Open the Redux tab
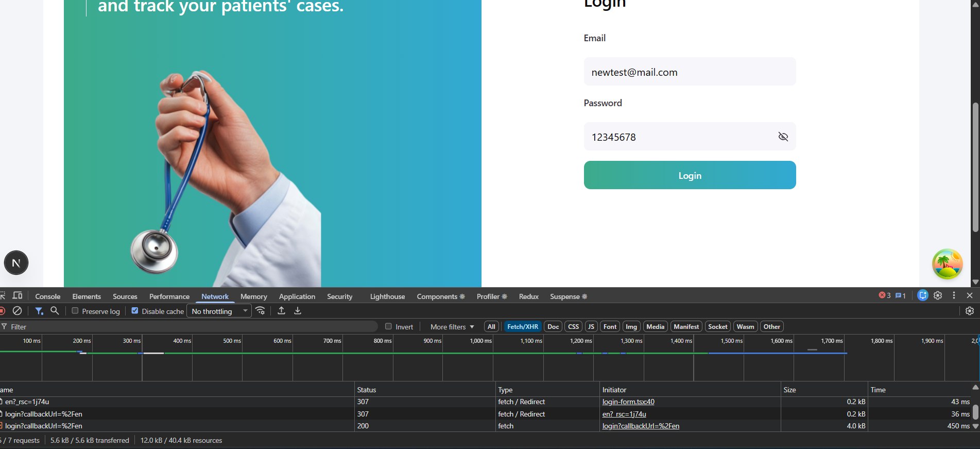Image resolution: width=980 pixels, height=449 pixels. click(529, 296)
